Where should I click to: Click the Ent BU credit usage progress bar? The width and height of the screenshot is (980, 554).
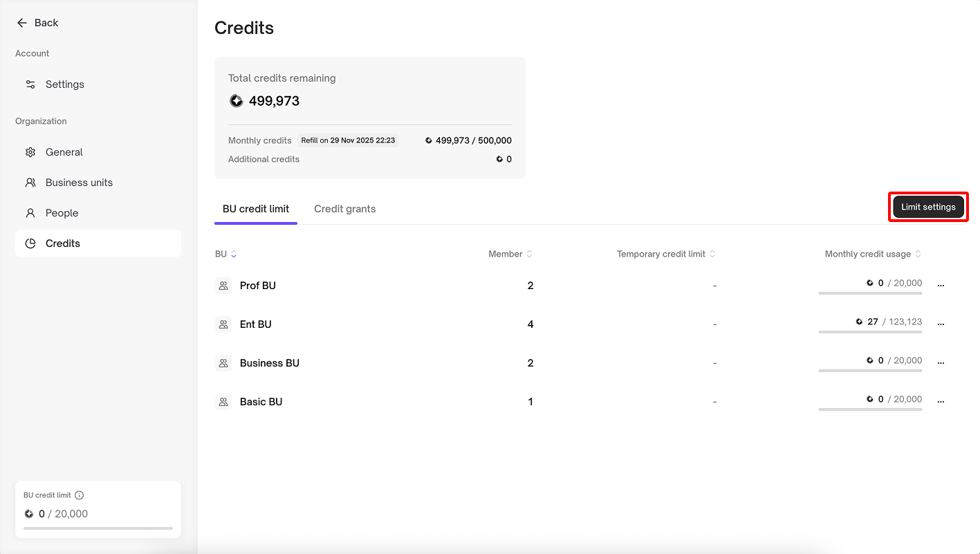(870, 332)
